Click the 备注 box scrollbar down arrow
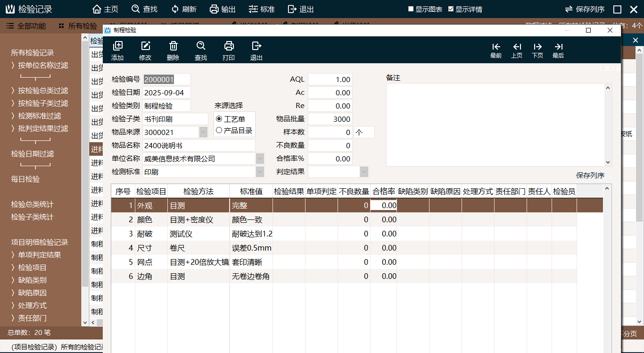 608,162
